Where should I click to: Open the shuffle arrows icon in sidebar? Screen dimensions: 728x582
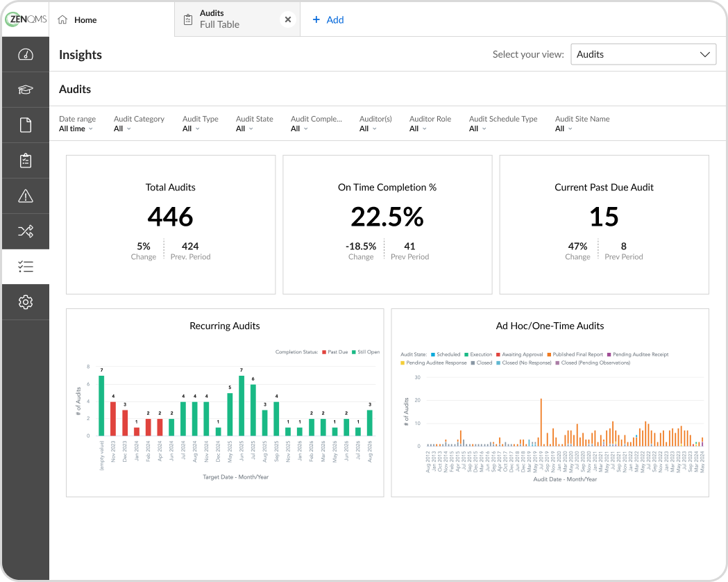pos(25,231)
